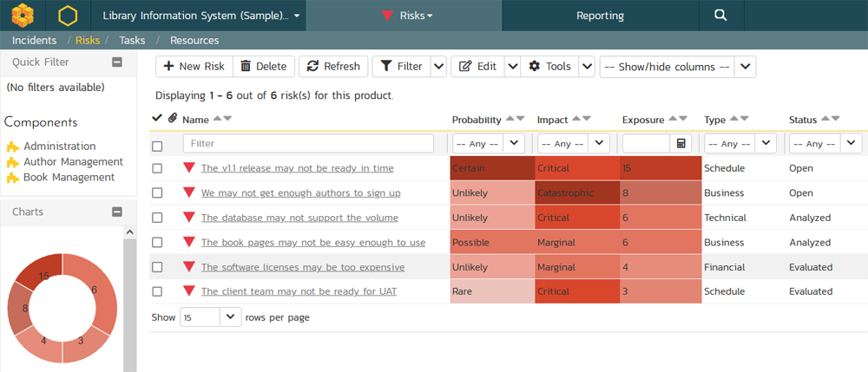Collapse the Quick Filter panel
Screen dimensions: 868x372
click(117, 62)
